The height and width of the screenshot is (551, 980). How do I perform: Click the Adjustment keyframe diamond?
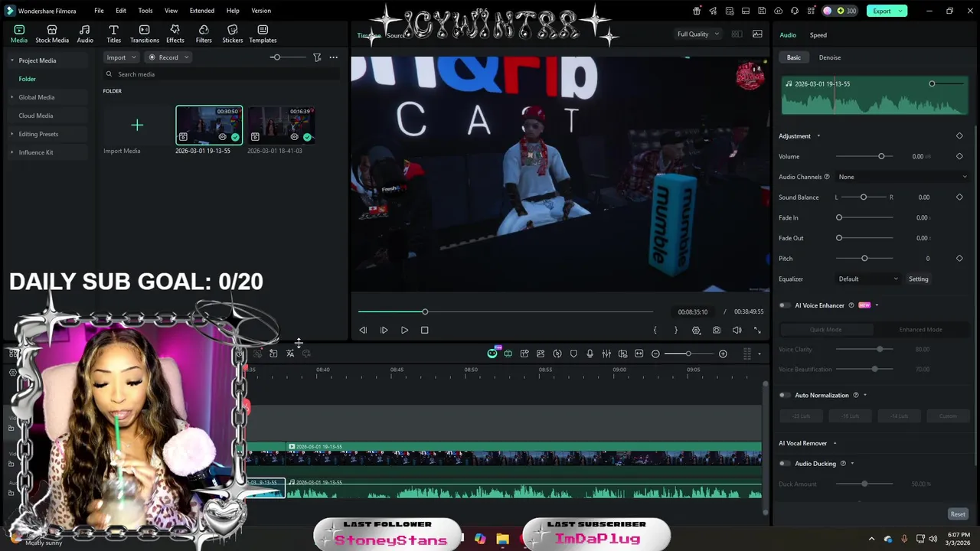959,136
